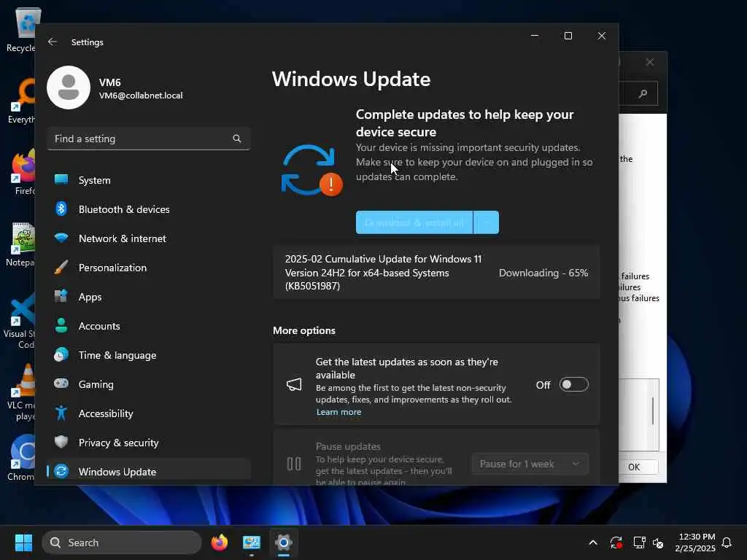The height and width of the screenshot is (560, 747).
Task: Click the Windows Update tray icon
Action: (x=616, y=542)
